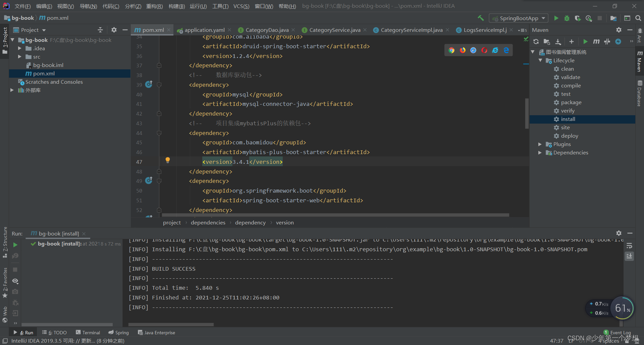644x345 pixels.
Task: Expand Maven Dependencies node
Action: [540, 152]
